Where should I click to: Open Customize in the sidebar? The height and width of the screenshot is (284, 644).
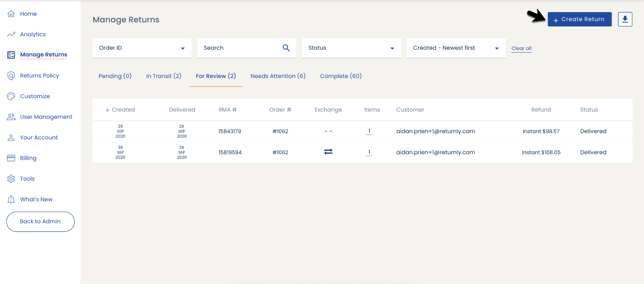pyautogui.click(x=35, y=96)
